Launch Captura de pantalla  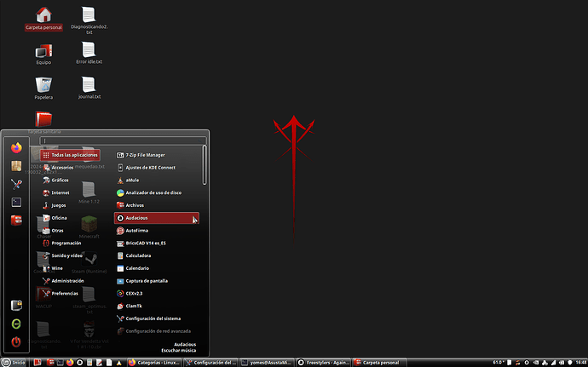tap(157, 281)
